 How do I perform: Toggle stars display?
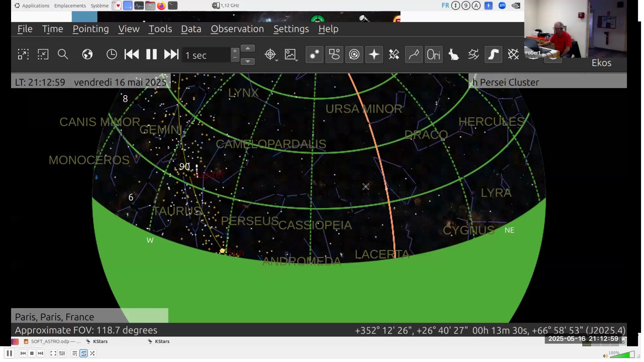(x=314, y=54)
